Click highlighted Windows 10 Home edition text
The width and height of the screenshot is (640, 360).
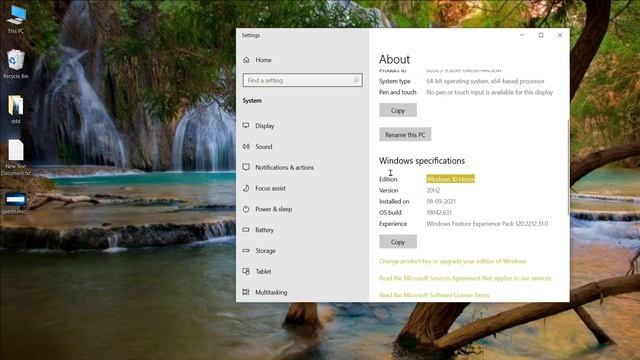(x=450, y=179)
